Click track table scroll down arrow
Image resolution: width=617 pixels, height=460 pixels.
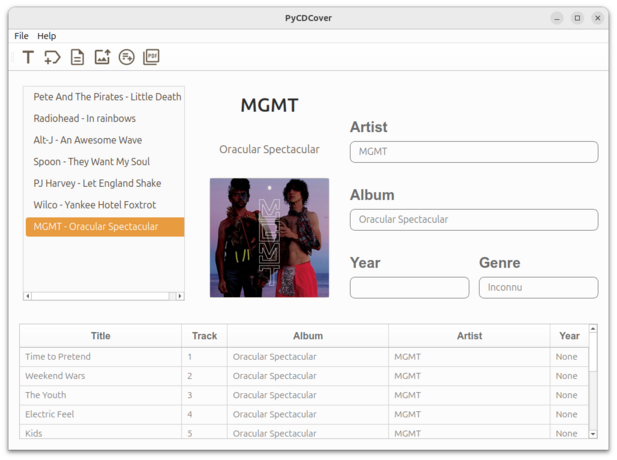tap(593, 434)
